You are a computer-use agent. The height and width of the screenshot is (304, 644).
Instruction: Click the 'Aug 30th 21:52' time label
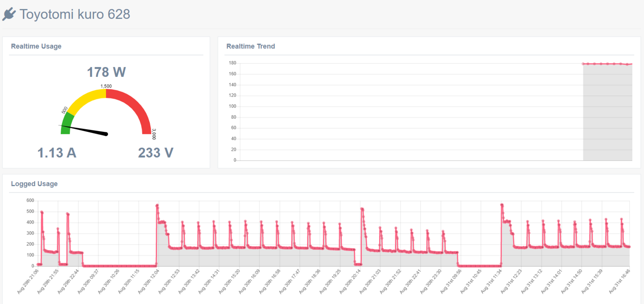click(x=390, y=281)
